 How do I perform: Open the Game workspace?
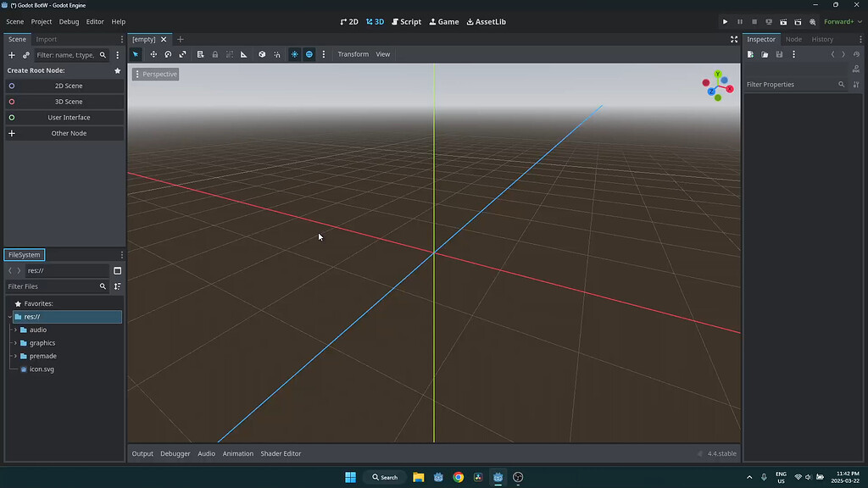(444, 21)
